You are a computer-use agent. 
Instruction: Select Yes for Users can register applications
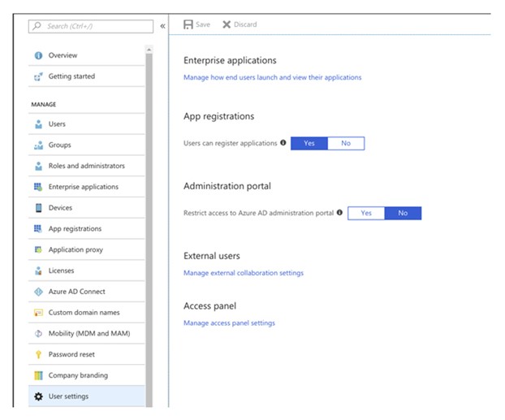pos(309,143)
